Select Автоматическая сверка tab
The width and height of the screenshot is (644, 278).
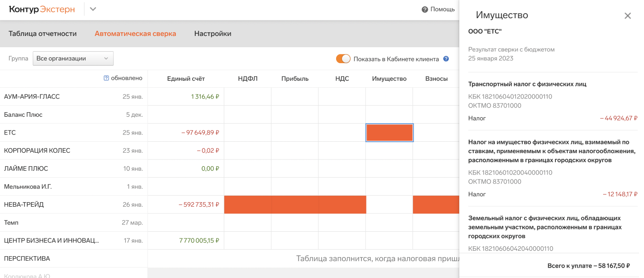(135, 34)
